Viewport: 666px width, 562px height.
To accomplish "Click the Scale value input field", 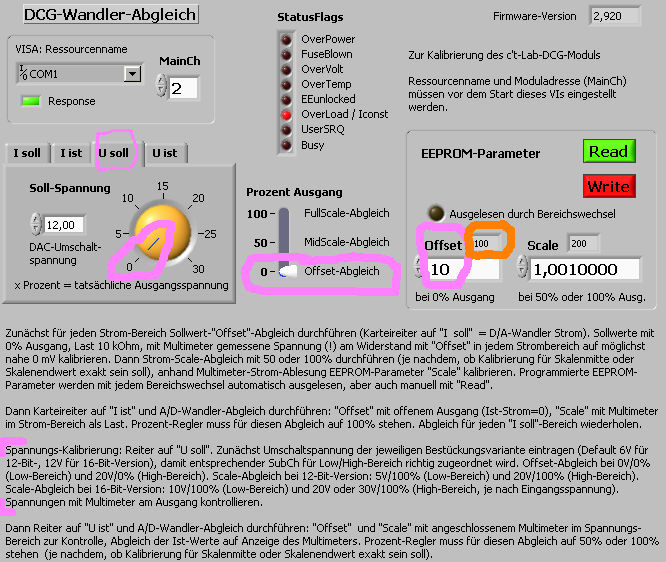I will pyautogui.click(x=583, y=269).
